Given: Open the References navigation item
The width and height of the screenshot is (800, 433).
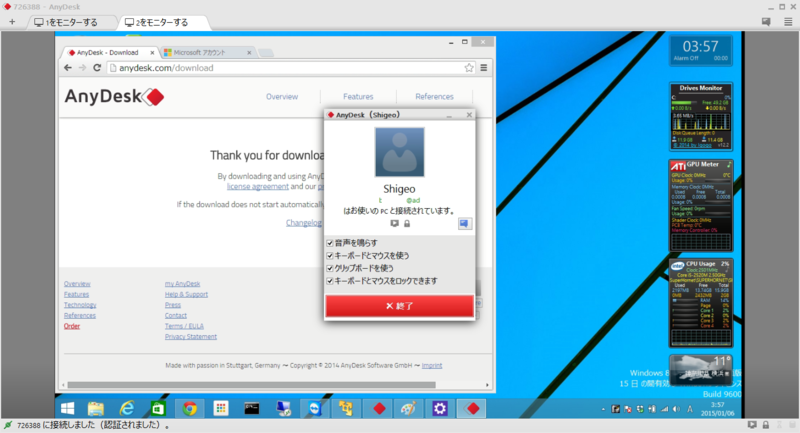Looking at the screenshot, I should click(x=434, y=96).
